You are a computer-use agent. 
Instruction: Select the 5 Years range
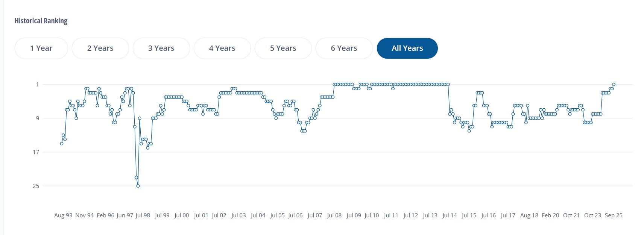point(283,48)
